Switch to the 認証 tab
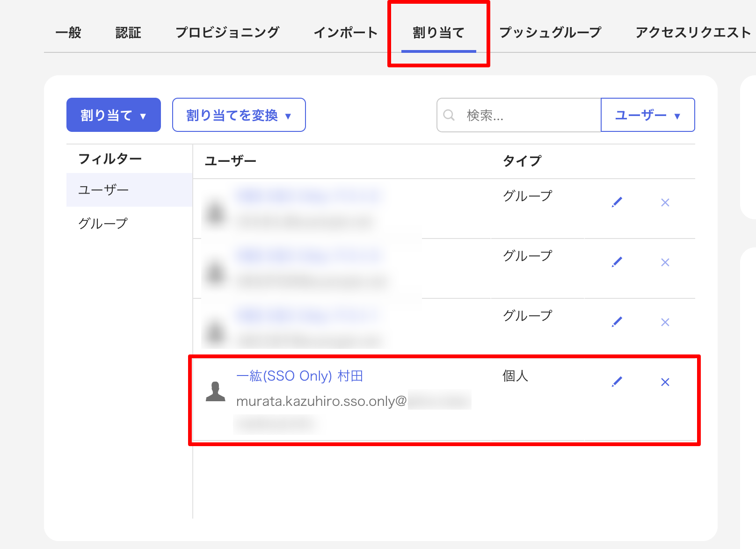 [128, 32]
